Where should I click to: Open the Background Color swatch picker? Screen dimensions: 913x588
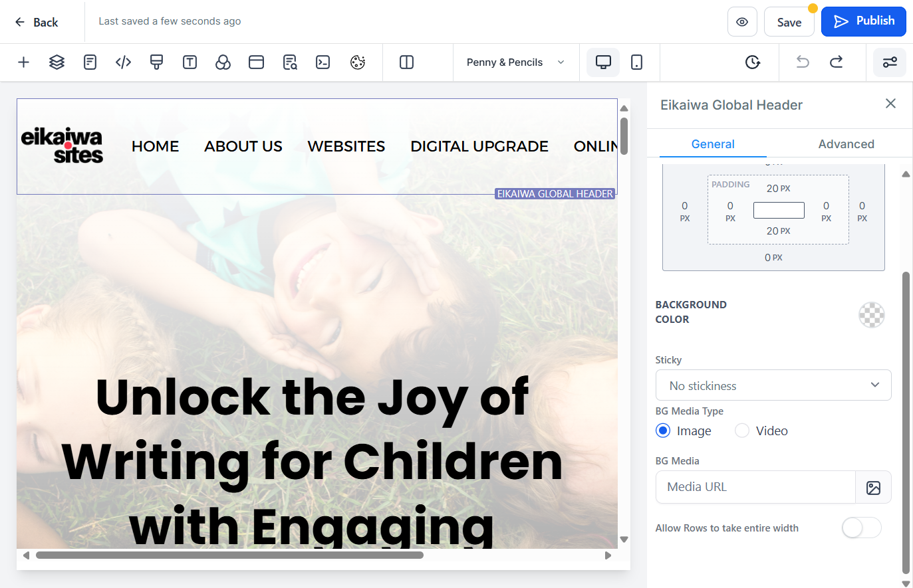click(871, 315)
